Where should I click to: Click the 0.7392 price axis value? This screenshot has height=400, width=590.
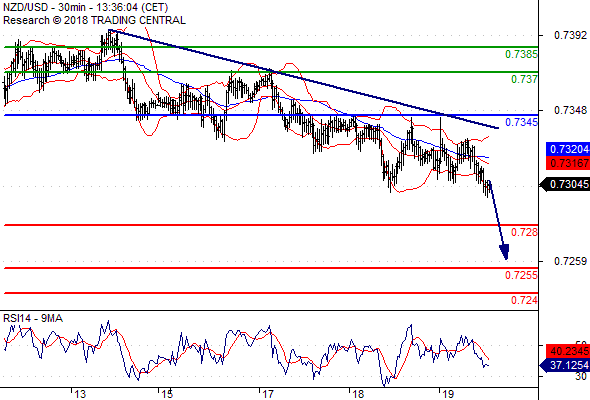click(x=570, y=35)
